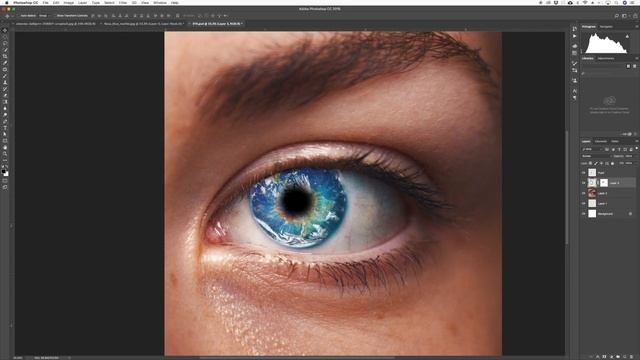This screenshot has width=640, height=360.
Task: Switch to the Adjustments tab
Action: [606, 58]
